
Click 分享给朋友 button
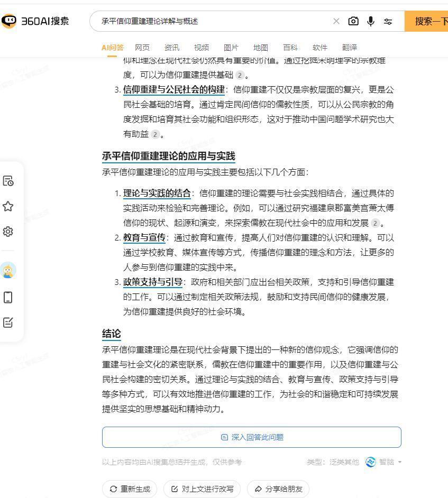[x=278, y=489]
